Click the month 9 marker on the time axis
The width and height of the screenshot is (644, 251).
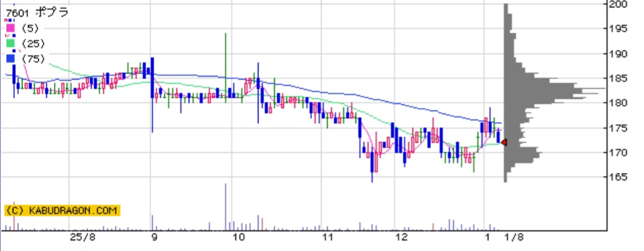click(x=155, y=237)
